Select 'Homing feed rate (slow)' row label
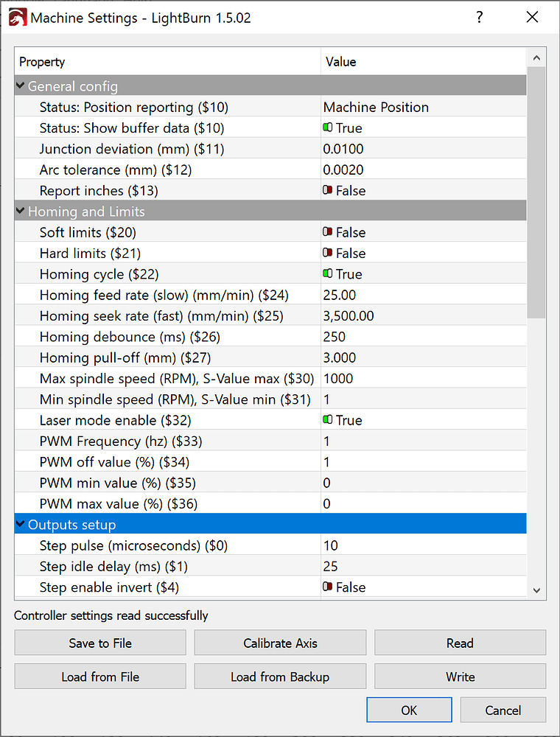 (164, 296)
